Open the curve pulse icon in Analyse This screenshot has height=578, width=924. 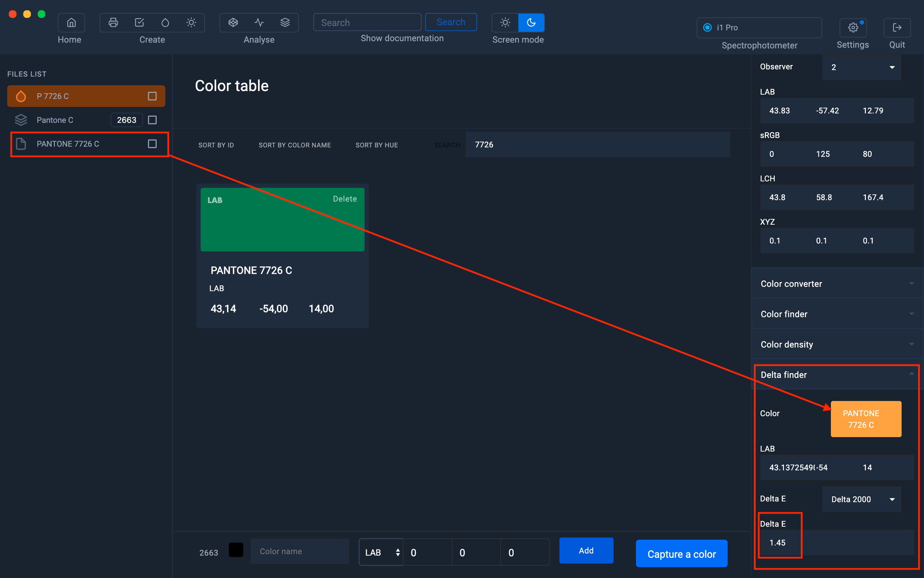259,22
